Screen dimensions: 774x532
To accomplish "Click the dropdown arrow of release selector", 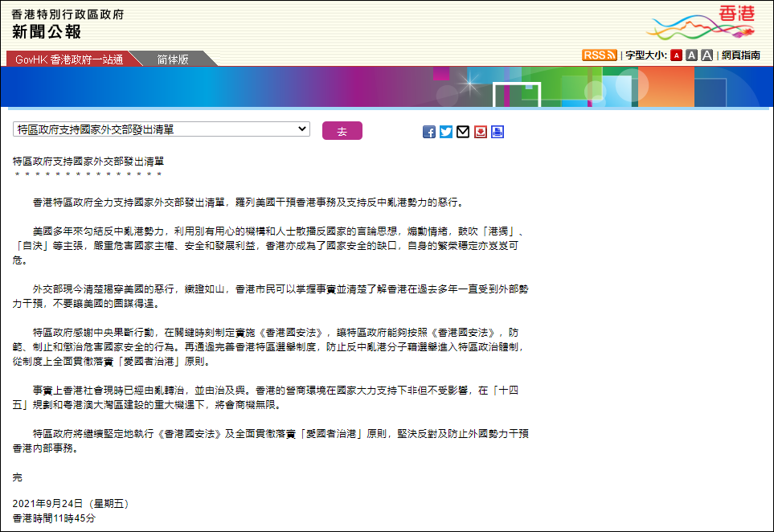I will [302, 129].
